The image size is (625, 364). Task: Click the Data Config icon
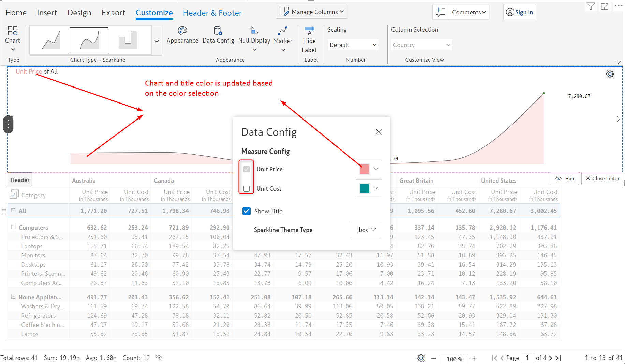(218, 31)
